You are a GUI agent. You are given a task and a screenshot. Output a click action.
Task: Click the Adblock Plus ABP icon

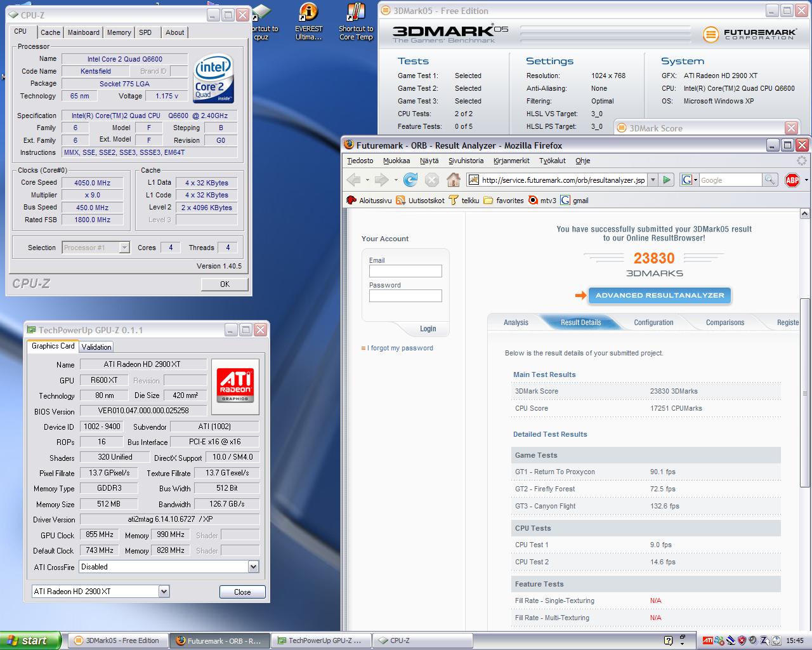point(792,180)
